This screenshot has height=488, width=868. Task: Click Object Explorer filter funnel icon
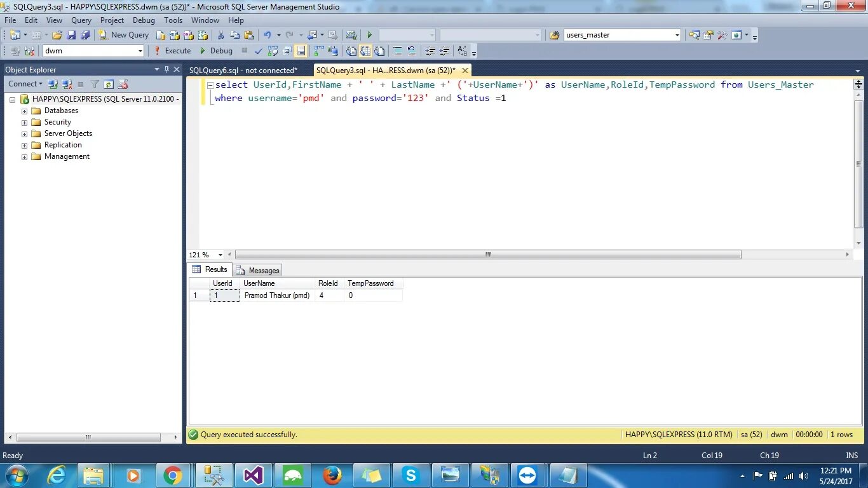point(95,84)
